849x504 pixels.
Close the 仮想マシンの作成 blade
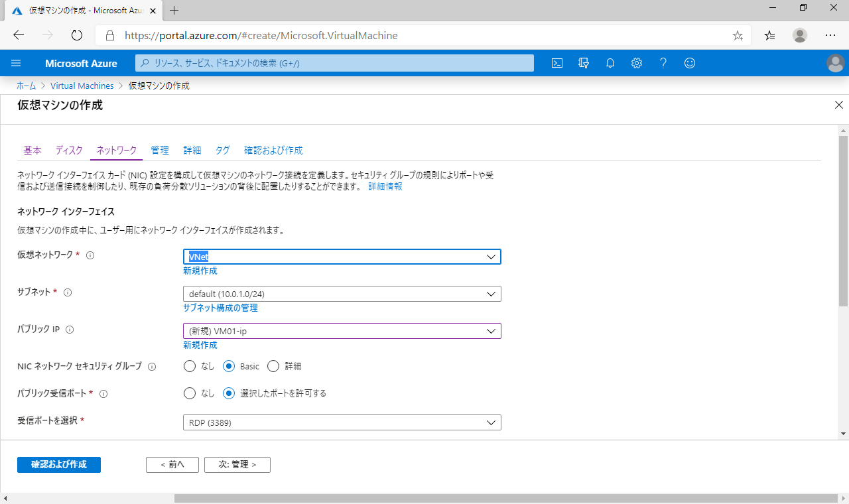838,105
